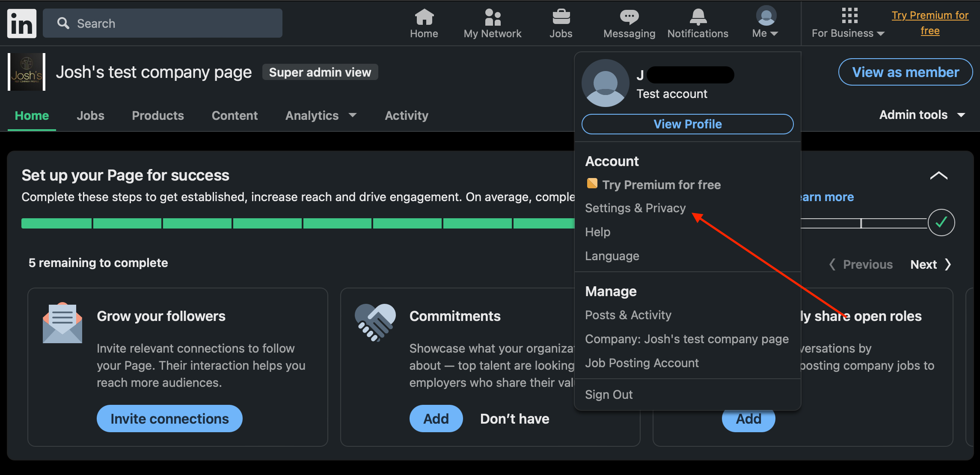This screenshot has height=475, width=980.
Task: Click the 5 remaining to complete text
Action: point(98,263)
